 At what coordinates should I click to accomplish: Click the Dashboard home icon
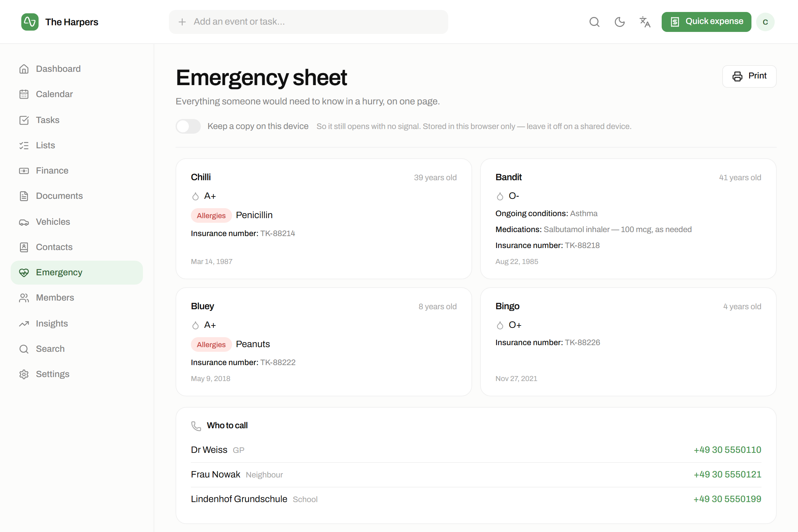coord(24,69)
